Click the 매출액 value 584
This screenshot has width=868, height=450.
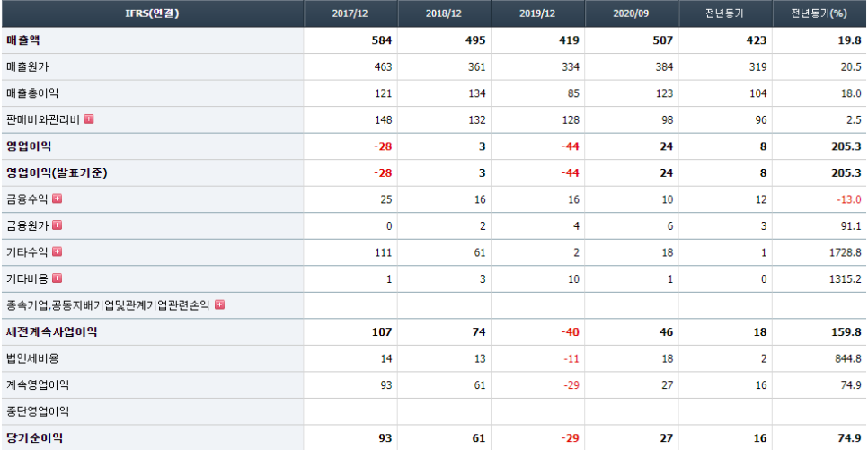[382, 40]
